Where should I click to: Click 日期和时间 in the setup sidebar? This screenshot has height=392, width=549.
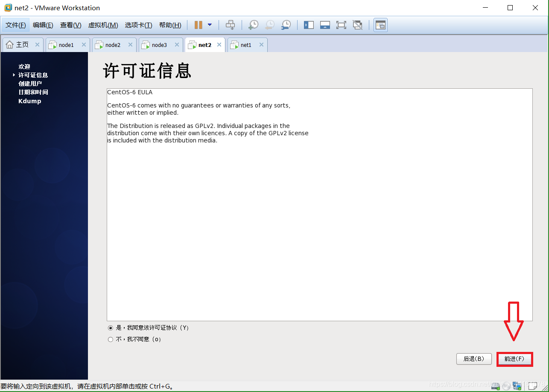(x=33, y=92)
